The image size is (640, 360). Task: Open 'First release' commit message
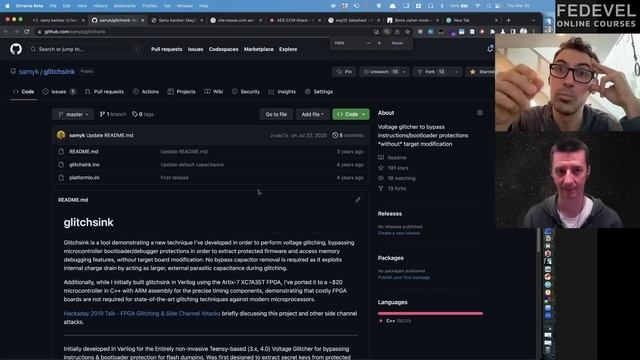[x=174, y=178]
